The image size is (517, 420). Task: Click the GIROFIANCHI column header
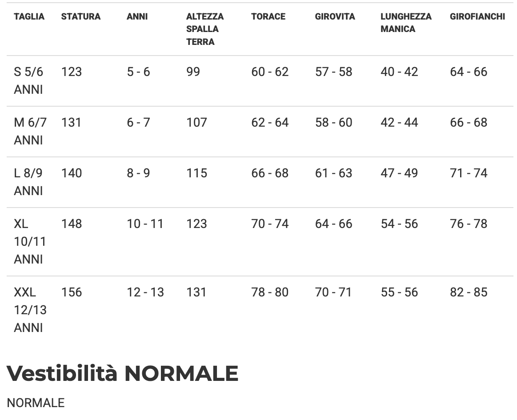477,17
